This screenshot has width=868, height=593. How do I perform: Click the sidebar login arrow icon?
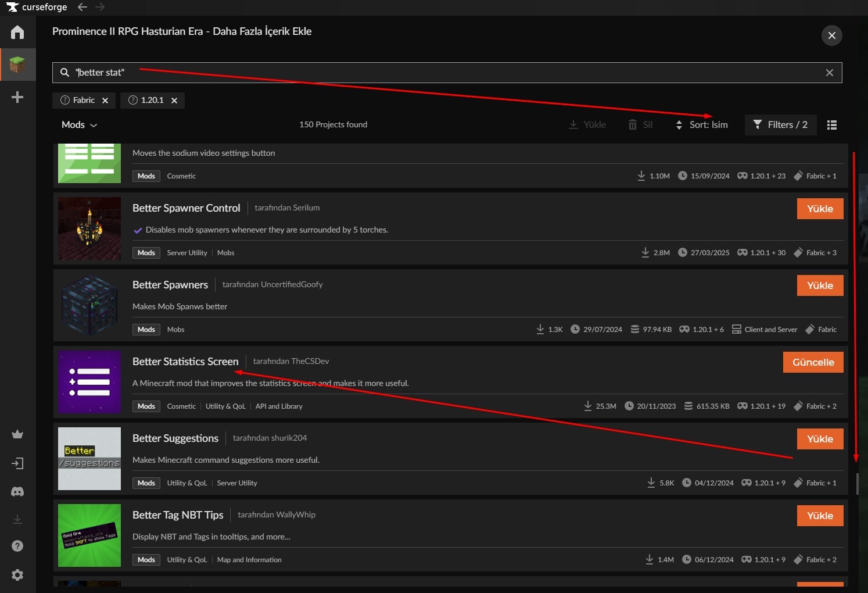(17, 463)
